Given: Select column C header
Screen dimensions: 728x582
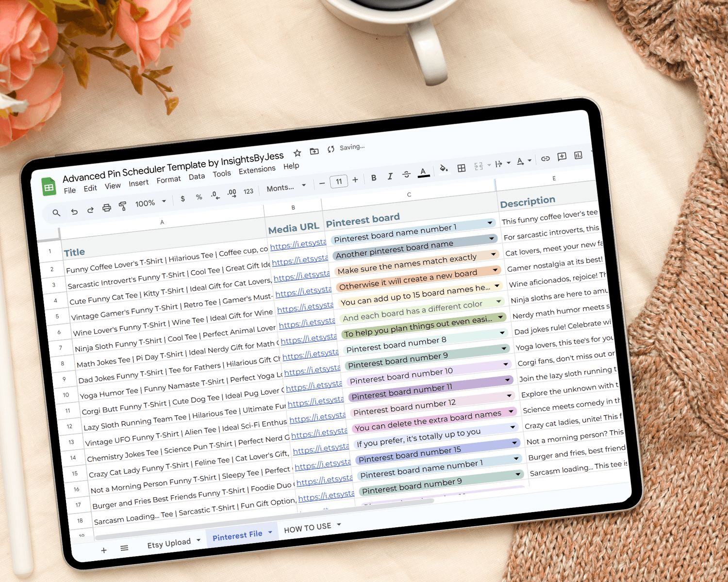Looking at the screenshot, I should pyautogui.click(x=409, y=194).
